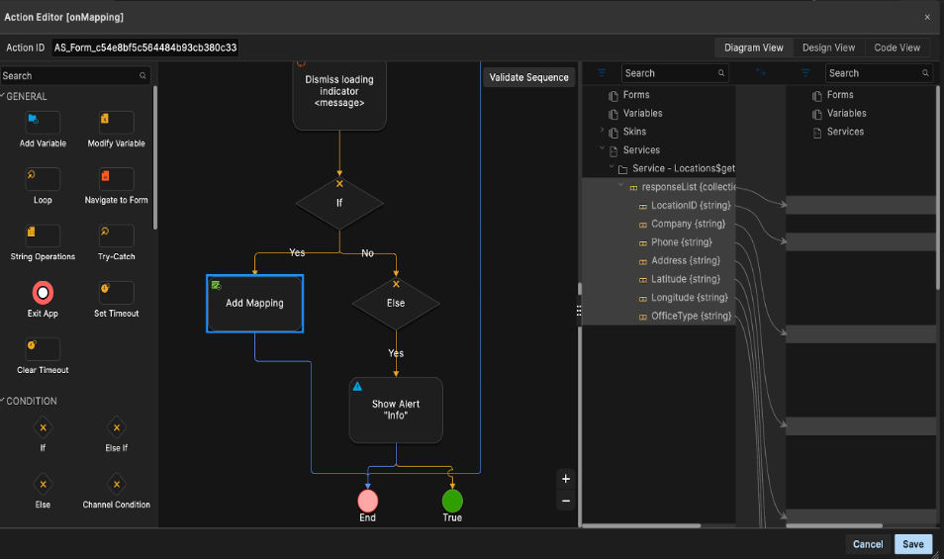Screen dimensions: 944x560
Task: Zoom in the diagram with plus button
Action: tap(566, 479)
